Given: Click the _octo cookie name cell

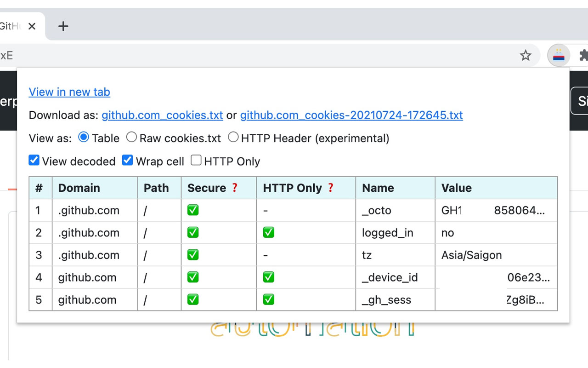Looking at the screenshot, I should (396, 210).
